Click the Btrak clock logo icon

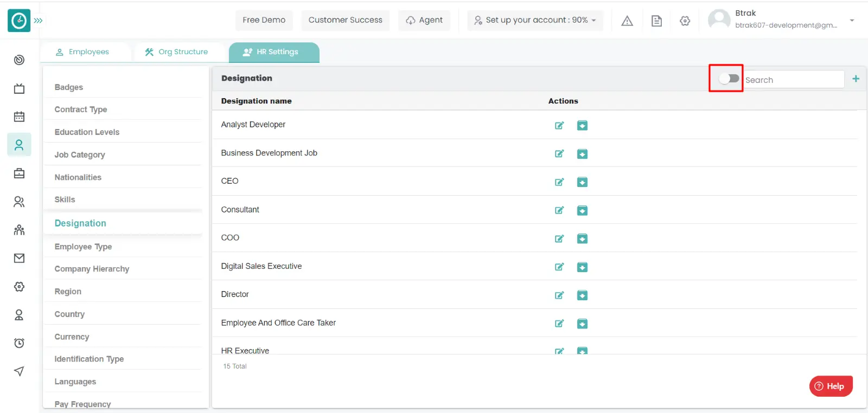pyautogui.click(x=19, y=21)
